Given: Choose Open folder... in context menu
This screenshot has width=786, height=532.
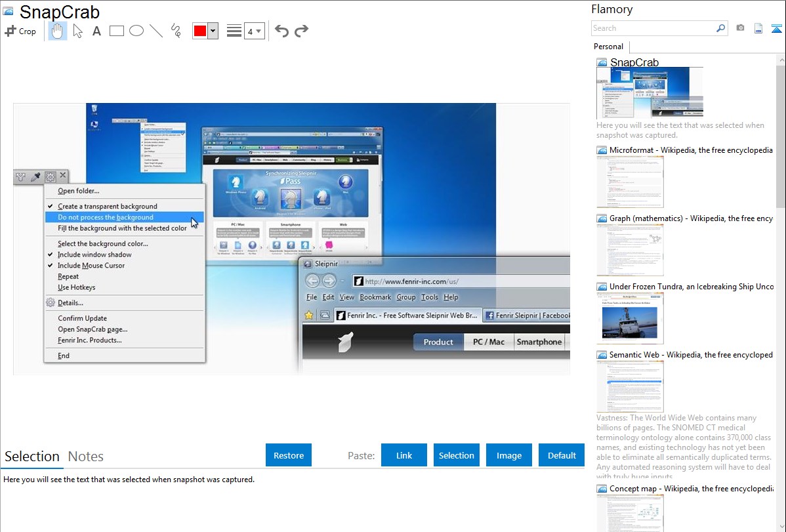Looking at the screenshot, I should tap(124, 190).
